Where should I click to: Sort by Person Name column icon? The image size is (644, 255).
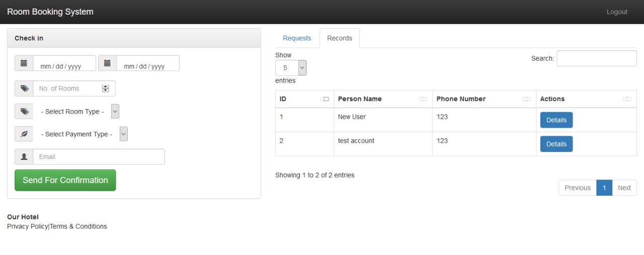pyautogui.click(x=423, y=99)
